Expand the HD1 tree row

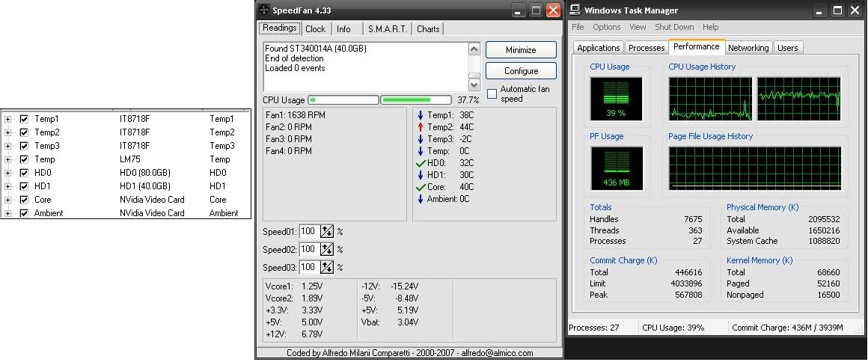[7, 186]
